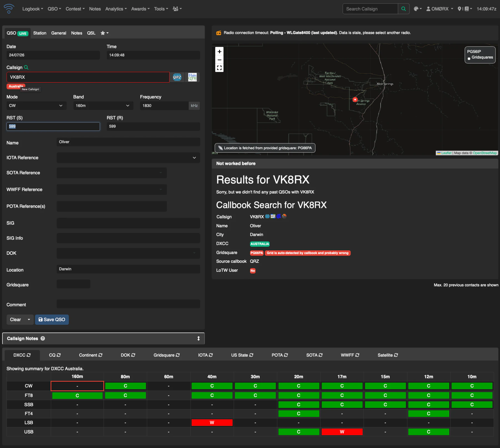
Task: Open the Clear button dropdown arrow
Action: (x=29, y=319)
